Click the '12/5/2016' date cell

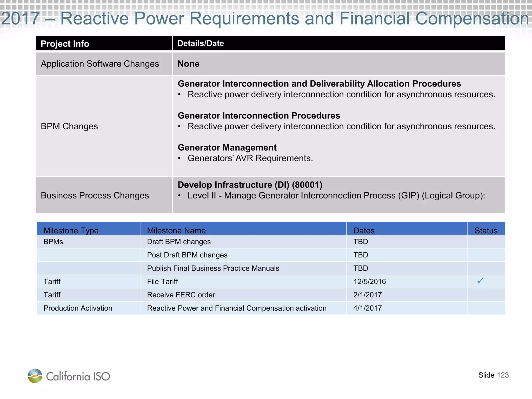(407, 282)
